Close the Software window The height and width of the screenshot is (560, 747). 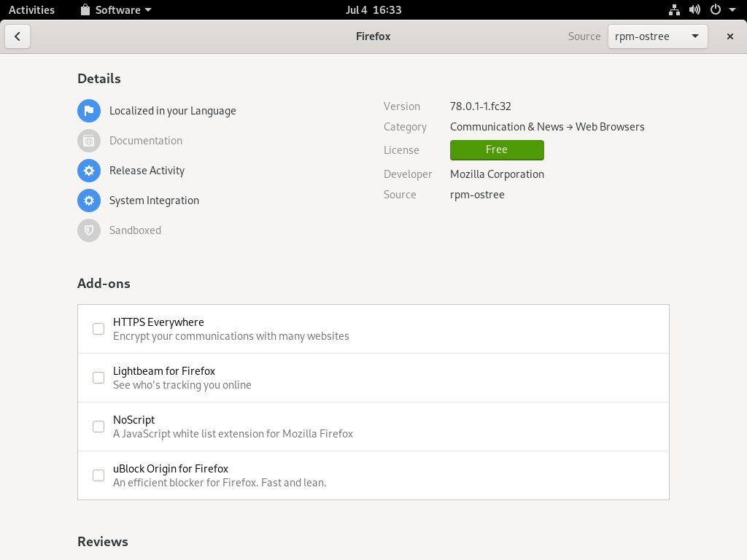[x=729, y=36]
